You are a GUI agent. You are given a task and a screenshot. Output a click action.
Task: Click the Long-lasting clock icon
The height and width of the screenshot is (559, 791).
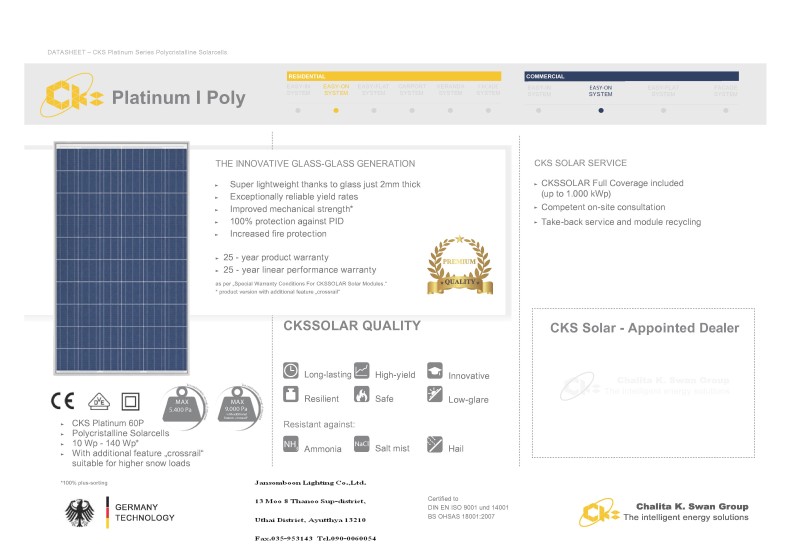click(x=291, y=370)
